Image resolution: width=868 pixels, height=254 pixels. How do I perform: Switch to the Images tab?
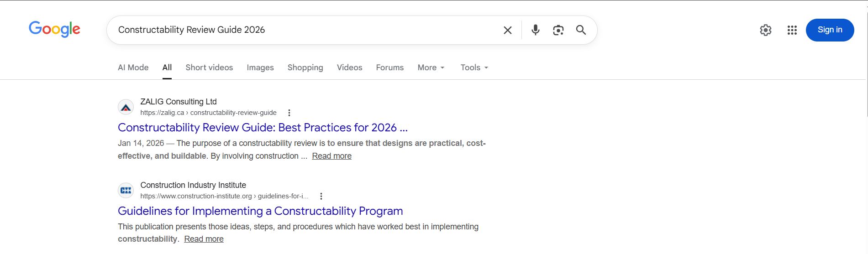click(260, 67)
